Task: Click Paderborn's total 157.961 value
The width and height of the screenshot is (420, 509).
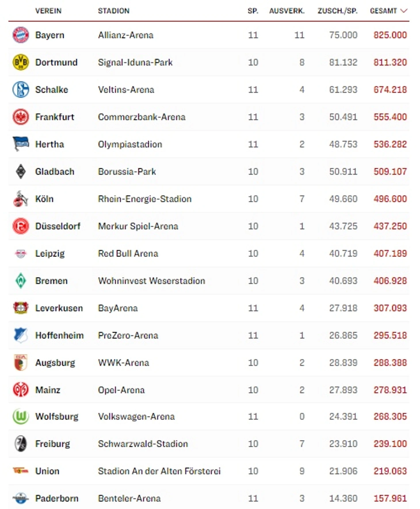Action: point(390,498)
